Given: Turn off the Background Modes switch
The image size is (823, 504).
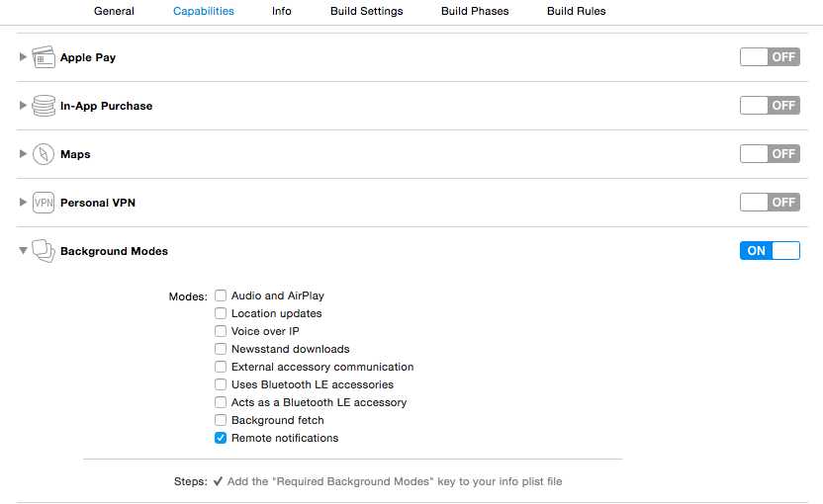Looking at the screenshot, I should click(x=770, y=251).
